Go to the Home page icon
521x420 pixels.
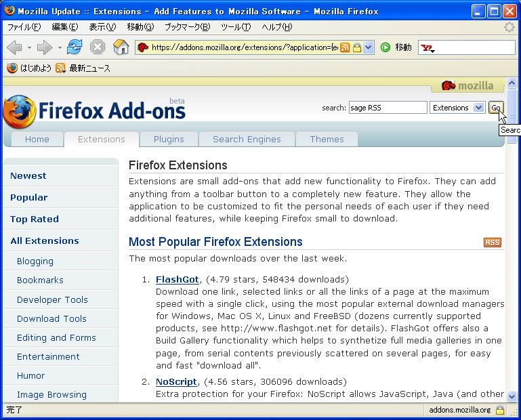click(x=121, y=47)
